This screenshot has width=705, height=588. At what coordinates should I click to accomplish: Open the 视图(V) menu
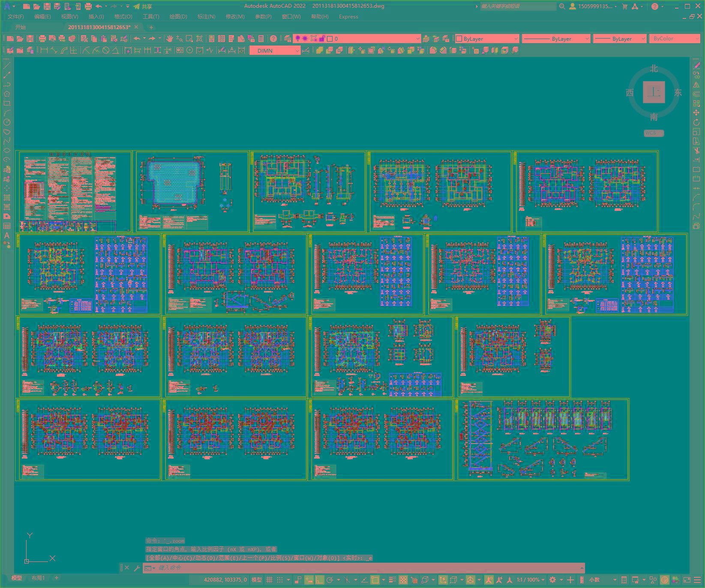click(69, 17)
